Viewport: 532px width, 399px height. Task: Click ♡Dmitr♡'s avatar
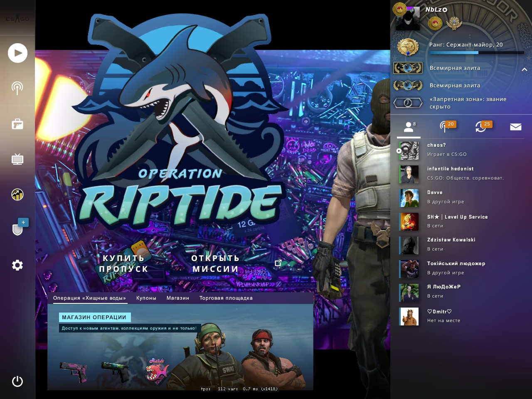tap(409, 316)
